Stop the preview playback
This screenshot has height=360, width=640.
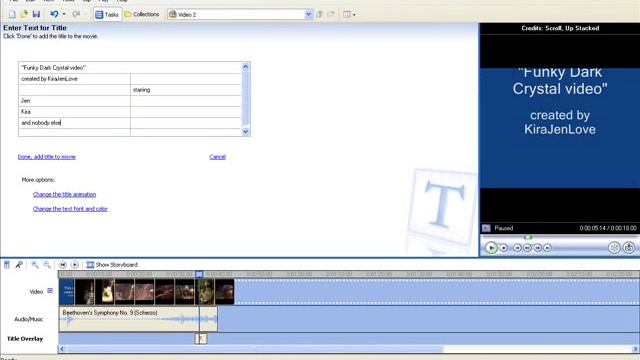click(x=504, y=248)
